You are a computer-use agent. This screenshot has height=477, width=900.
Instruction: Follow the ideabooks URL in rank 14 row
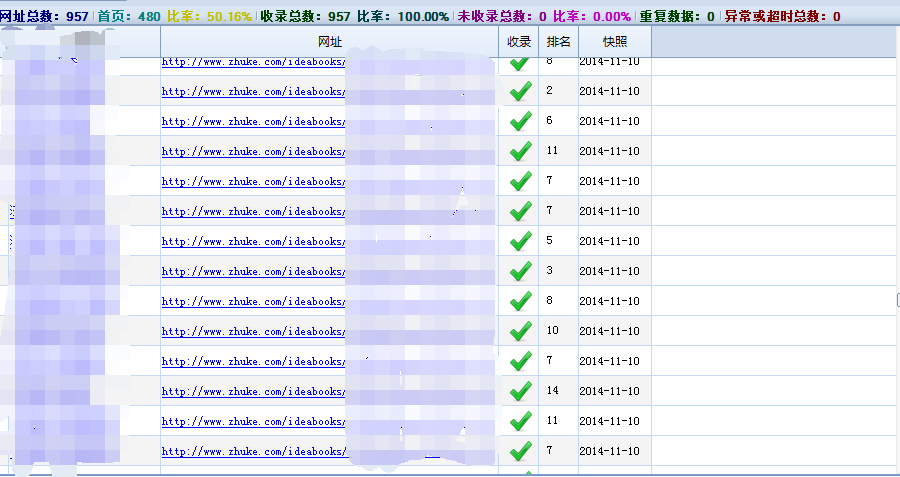pos(253,392)
